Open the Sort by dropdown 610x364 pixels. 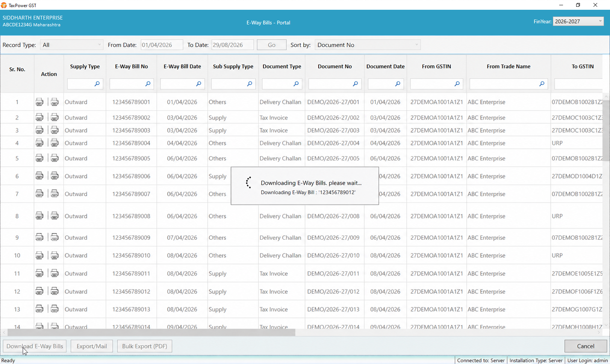click(368, 45)
